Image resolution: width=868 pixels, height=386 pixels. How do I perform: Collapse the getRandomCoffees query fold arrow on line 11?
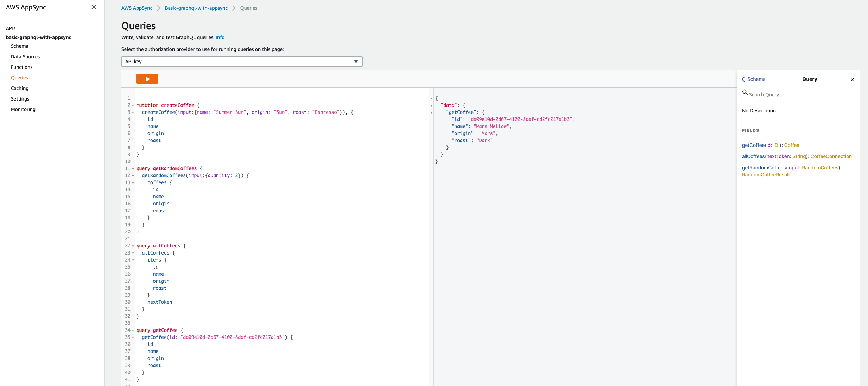coord(133,169)
